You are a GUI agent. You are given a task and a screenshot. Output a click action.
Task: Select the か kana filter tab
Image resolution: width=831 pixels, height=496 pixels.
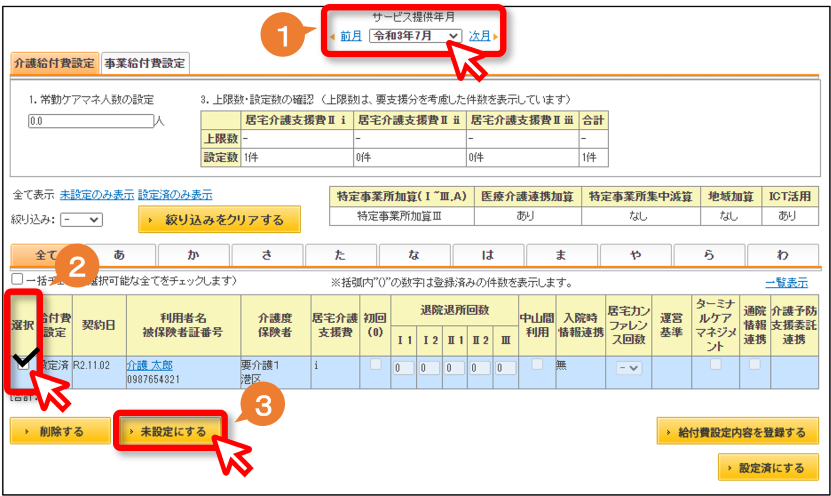pyautogui.click(x=193, y=255)
